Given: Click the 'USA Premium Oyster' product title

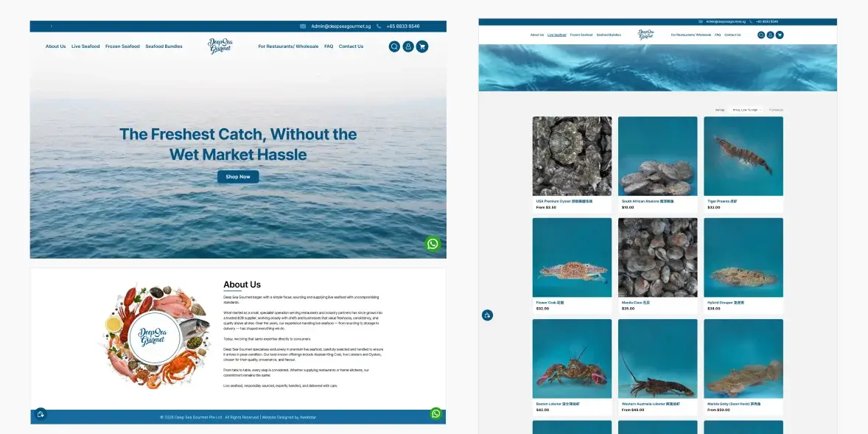Looking at the screenshot, I should tap(564, 201).
